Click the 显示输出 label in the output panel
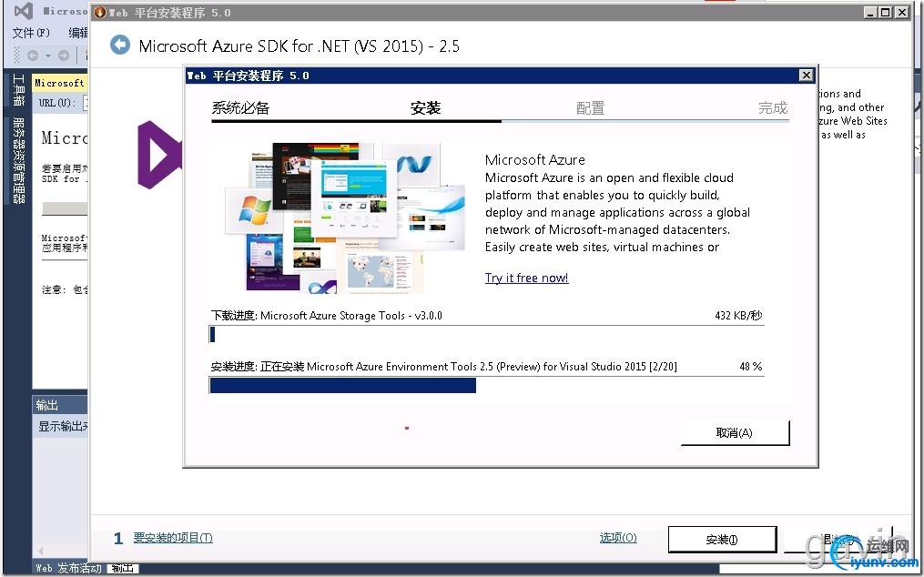The image size is (924, 577). [63, 426]
